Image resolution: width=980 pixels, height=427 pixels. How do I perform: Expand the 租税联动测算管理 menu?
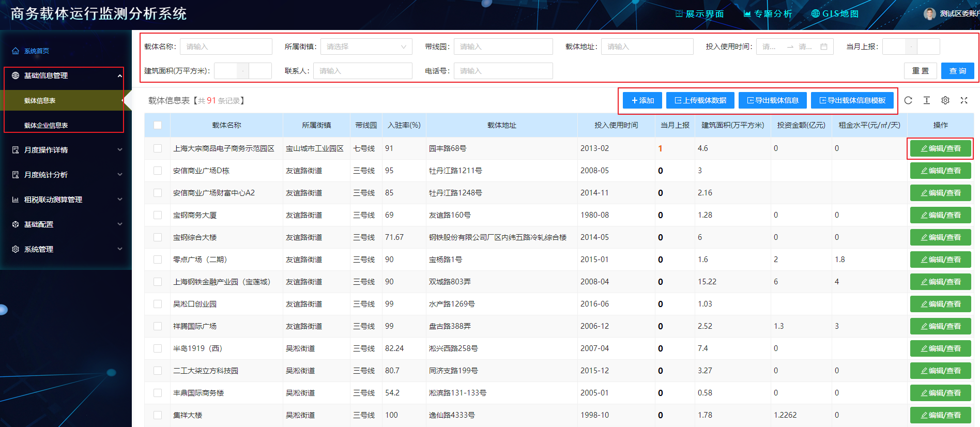(x=67, y=200)
